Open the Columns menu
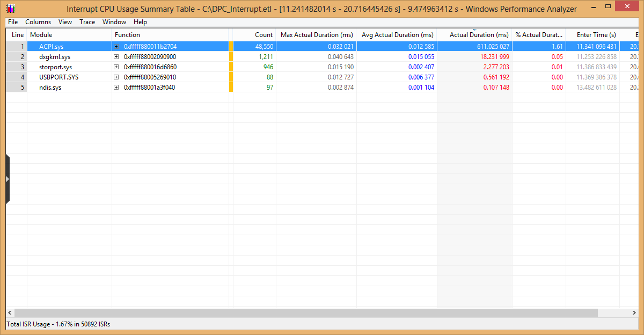The height and width of the screenshot is (335, 644). click(x=38, y=22)
